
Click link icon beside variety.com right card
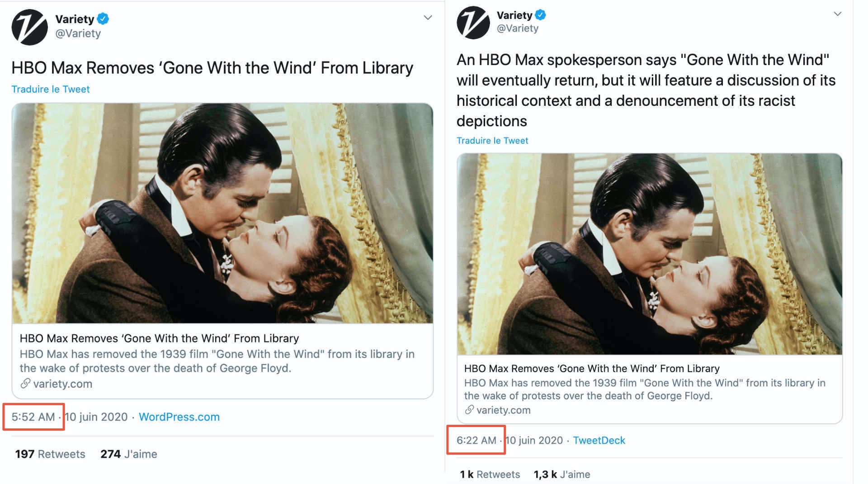pyautogui.click(x=469, y=410)
